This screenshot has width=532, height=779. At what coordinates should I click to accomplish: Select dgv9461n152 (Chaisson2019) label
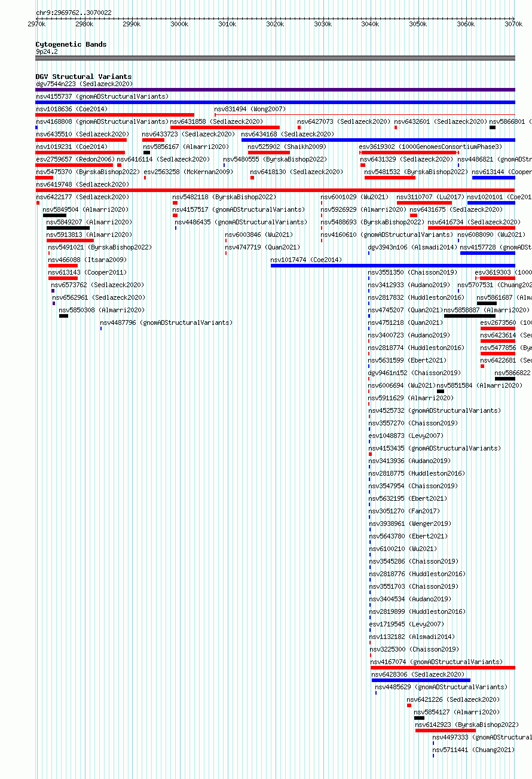[x=414, y=373]
